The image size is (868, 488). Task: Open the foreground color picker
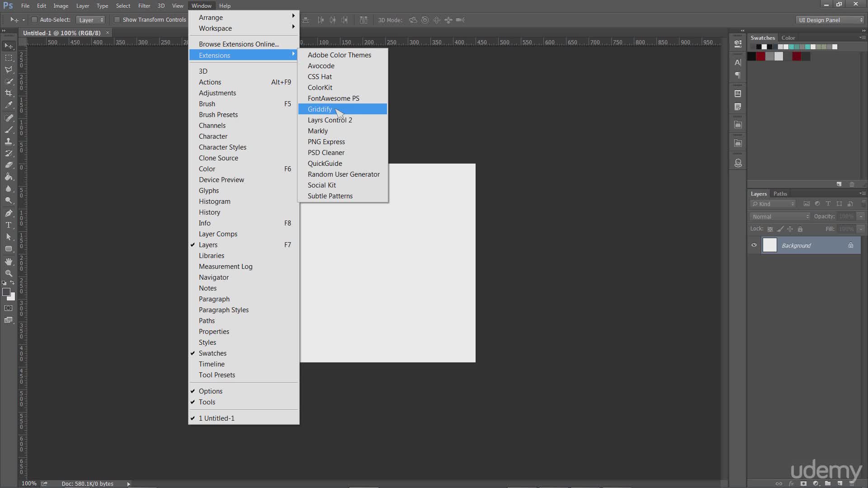(x=6, y=292)
